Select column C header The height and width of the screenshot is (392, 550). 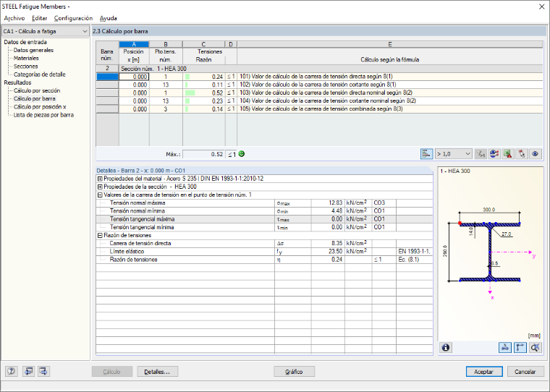[203, 44]
